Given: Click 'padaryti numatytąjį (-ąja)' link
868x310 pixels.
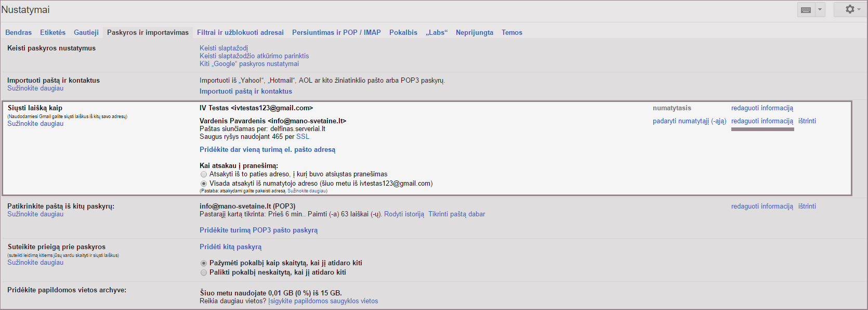Looking at the screenshot, I should pyautogui.click(x=689, y=121).
